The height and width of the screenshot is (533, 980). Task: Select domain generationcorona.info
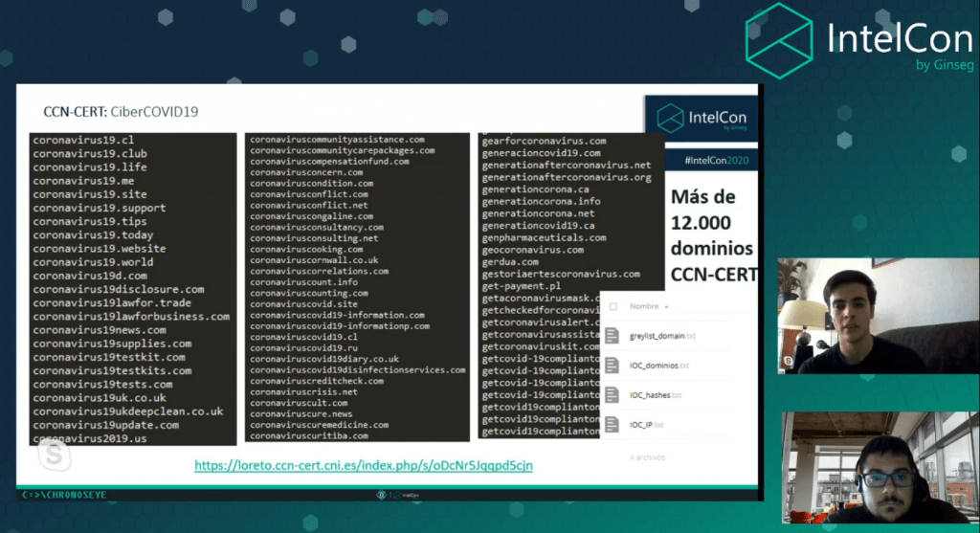[x=542, y=202]
